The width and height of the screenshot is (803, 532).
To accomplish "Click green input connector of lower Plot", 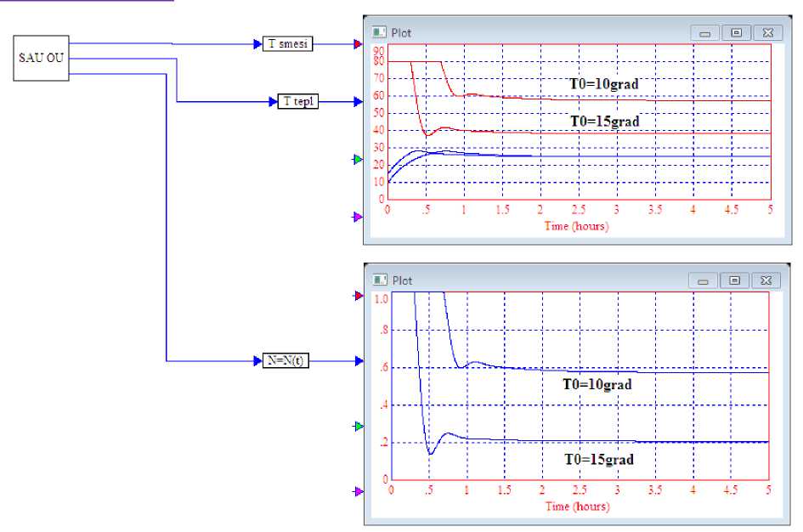I will [359, 426].
